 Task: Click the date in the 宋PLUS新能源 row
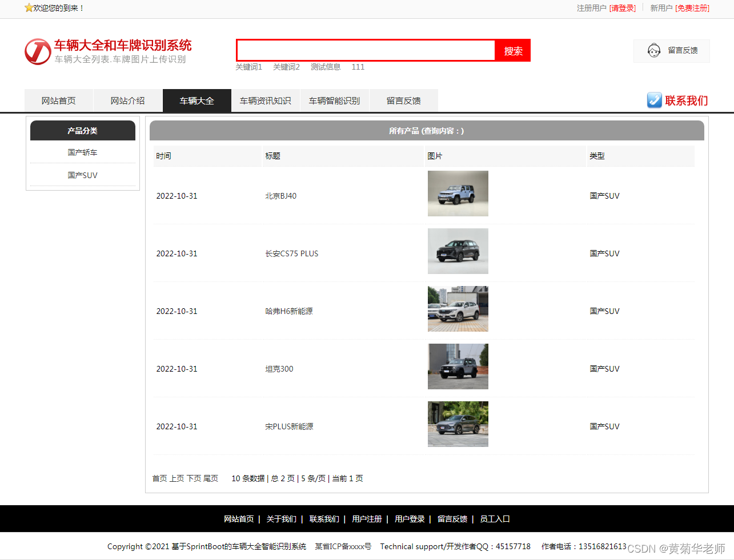tap(177, 426)
